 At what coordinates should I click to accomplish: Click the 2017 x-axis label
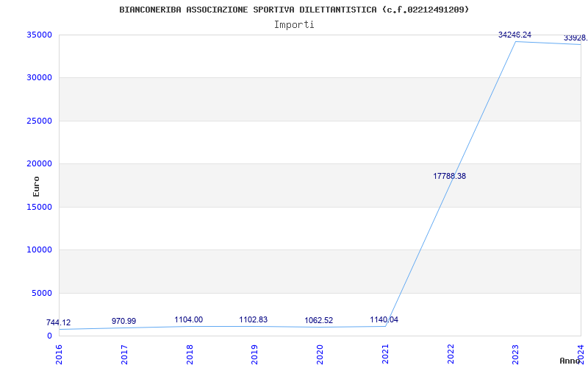(x=124, y=354)
